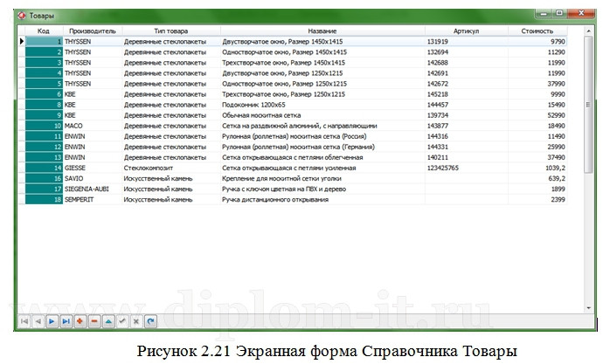Go to first record in navigator
The image size is (610, 364).
pos(24,321)
